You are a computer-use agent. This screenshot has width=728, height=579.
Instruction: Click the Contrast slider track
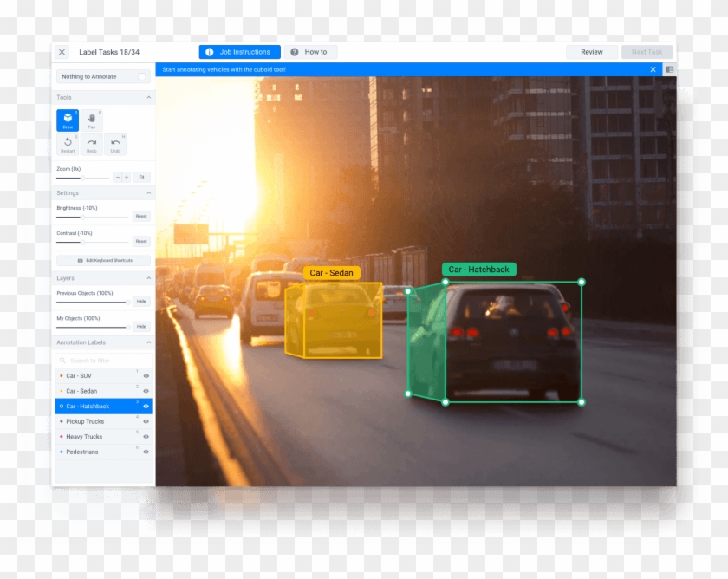tap(92, 241)
